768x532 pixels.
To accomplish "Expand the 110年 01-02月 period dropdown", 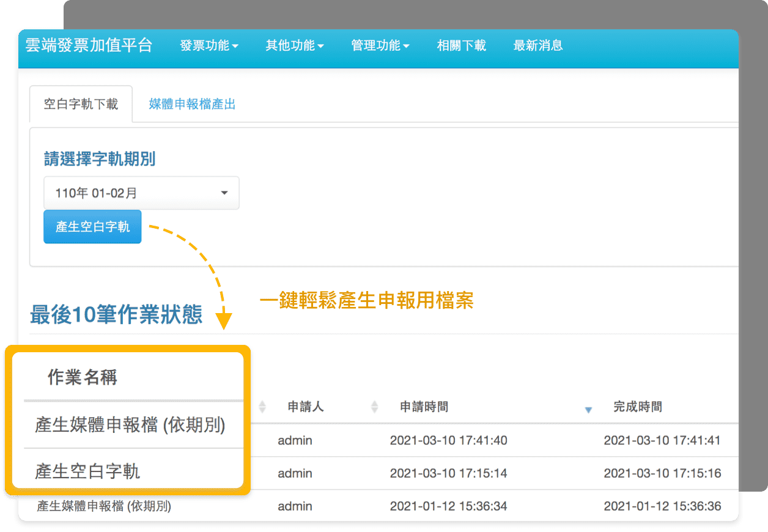I will click(x=141, y=193).
